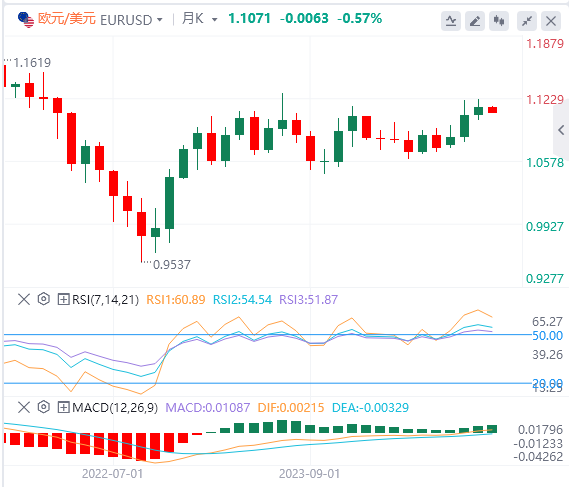Click the MACD -0.04262 axis label
The height and width of the screenshot is (487, 569).
[538, 457]
